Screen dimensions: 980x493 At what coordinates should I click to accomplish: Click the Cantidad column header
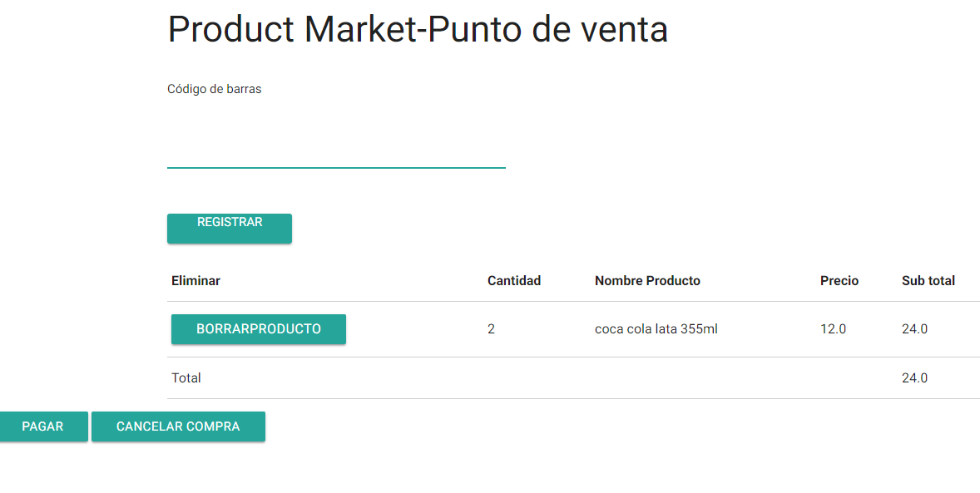point(514,281)
